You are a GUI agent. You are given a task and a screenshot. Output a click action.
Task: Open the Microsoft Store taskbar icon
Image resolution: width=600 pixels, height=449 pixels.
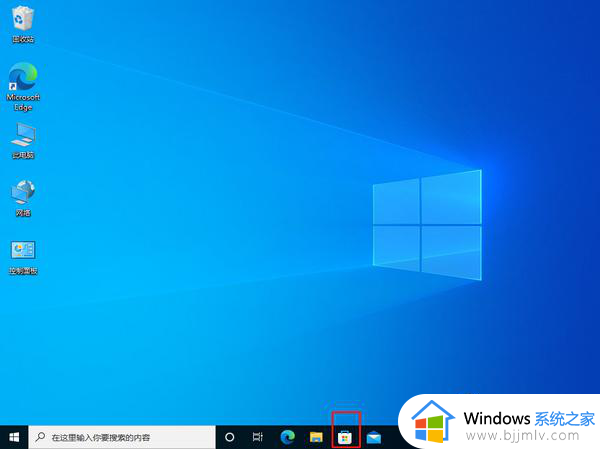click(x=345, y=437)
